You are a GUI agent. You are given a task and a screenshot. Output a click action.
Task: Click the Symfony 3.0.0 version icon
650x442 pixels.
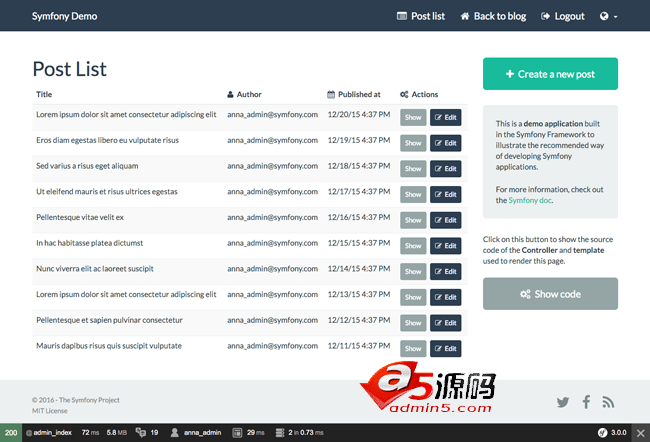point(611,432)
